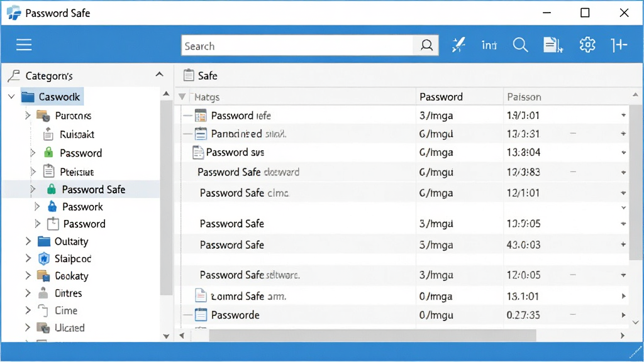The height and width of the screenshot is (362, 644).
Task: Click the wand tool icon in toolbar
Action: (x=458, y=45)
